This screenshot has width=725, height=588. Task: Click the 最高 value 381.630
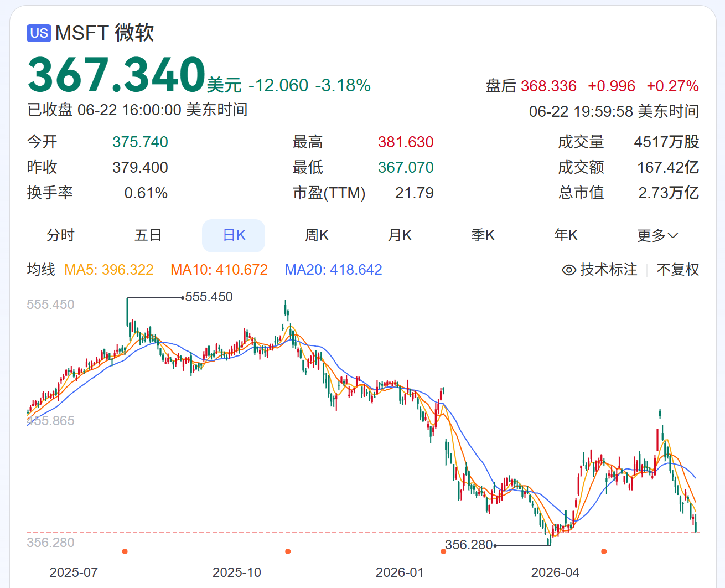pos(406,142)
